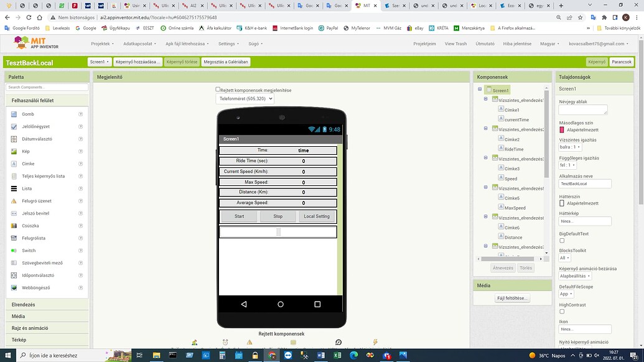644x362 pixels.
Task: Check the BigDefaultText option
Action: 561,240
